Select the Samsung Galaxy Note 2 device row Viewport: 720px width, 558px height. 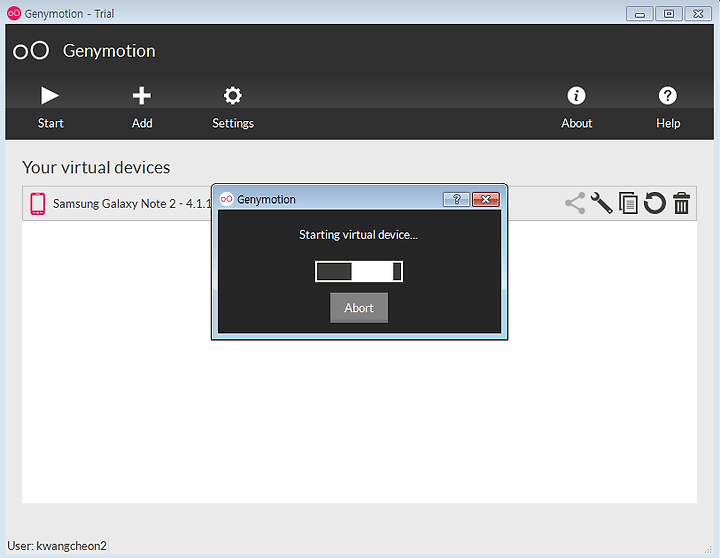click(x=359, y=203)
